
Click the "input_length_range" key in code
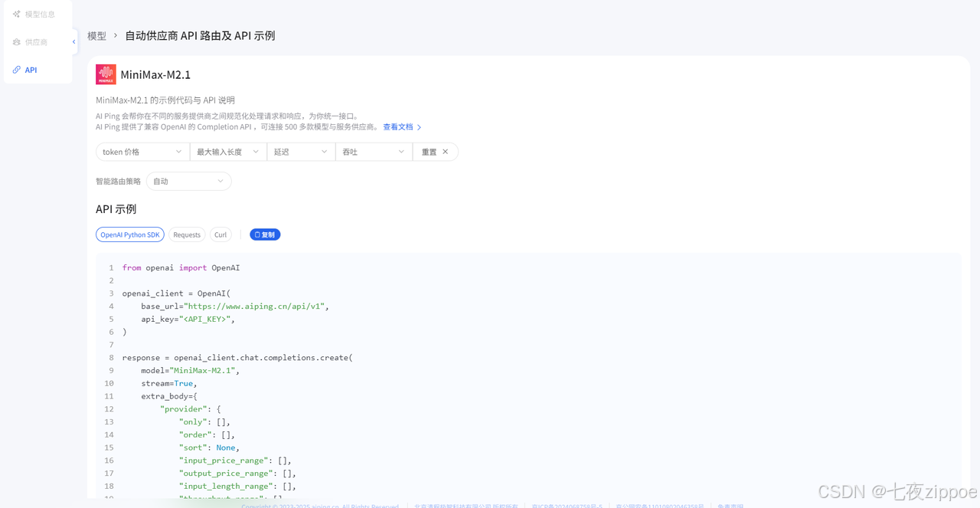click(226, 486)
